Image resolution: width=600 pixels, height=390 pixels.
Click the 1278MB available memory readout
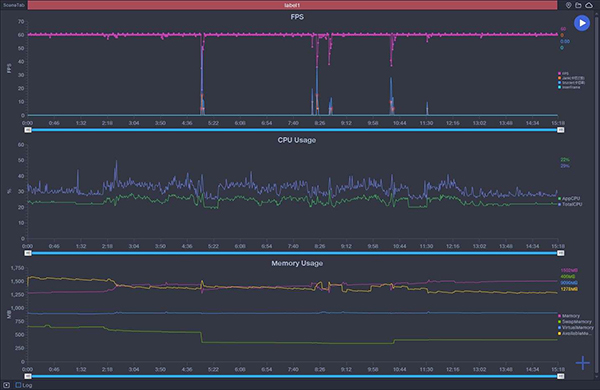pos(569,289)
